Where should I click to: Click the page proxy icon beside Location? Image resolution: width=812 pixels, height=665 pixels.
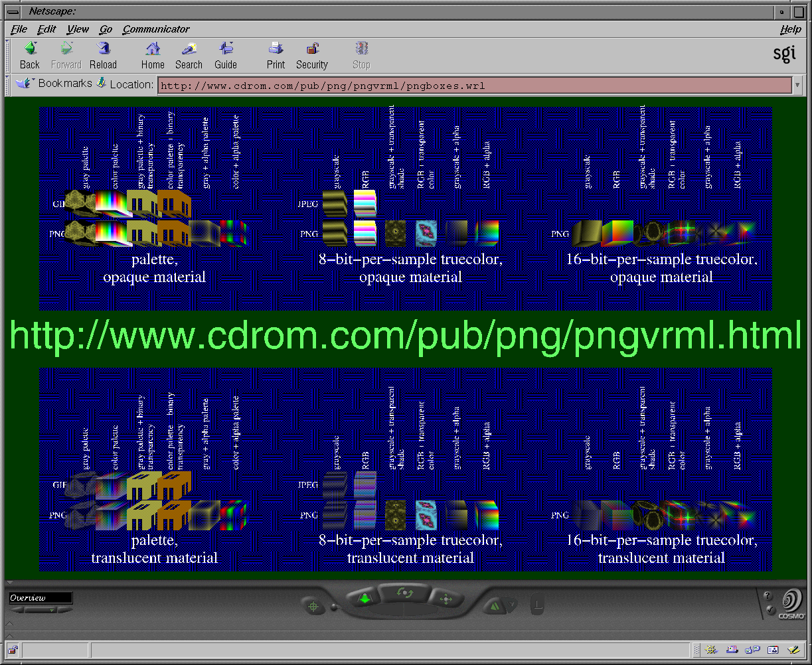click(101, 83)
